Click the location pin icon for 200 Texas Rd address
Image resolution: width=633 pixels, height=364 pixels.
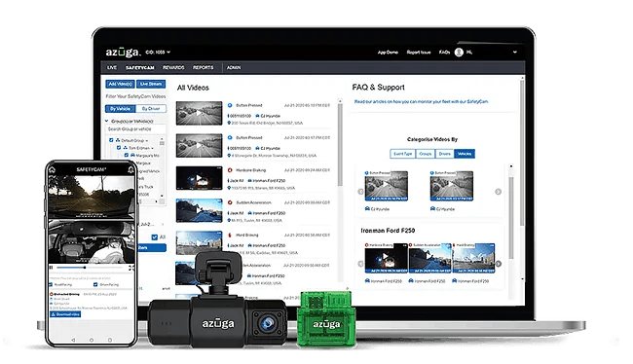tap(229, 123)
